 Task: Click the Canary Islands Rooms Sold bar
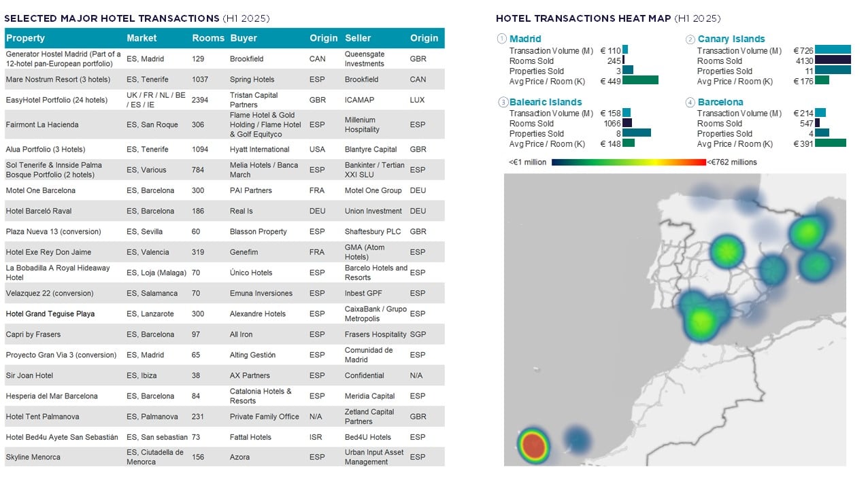pyautogui.click(x=833, y=60)
